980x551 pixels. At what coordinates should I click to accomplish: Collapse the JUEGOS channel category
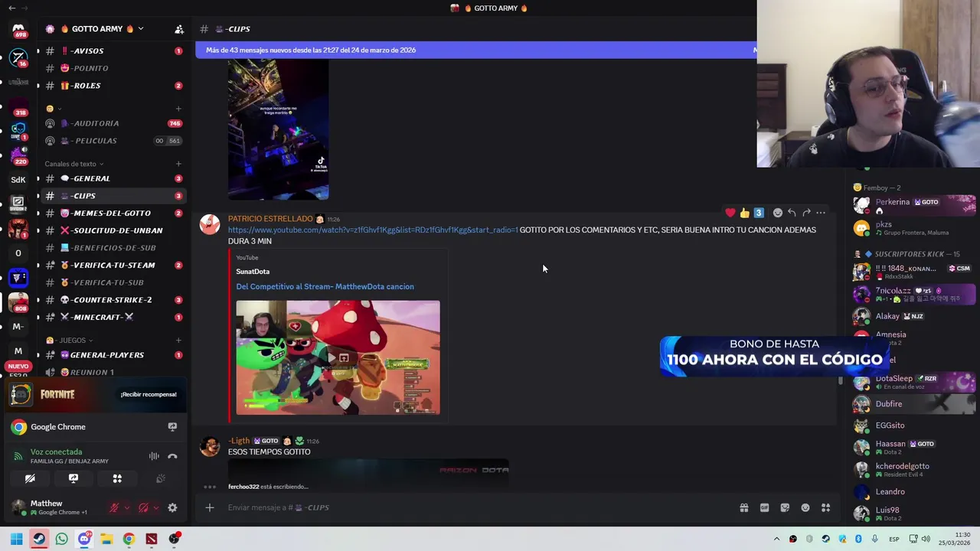pyautogui.click(x=70, y=341)
